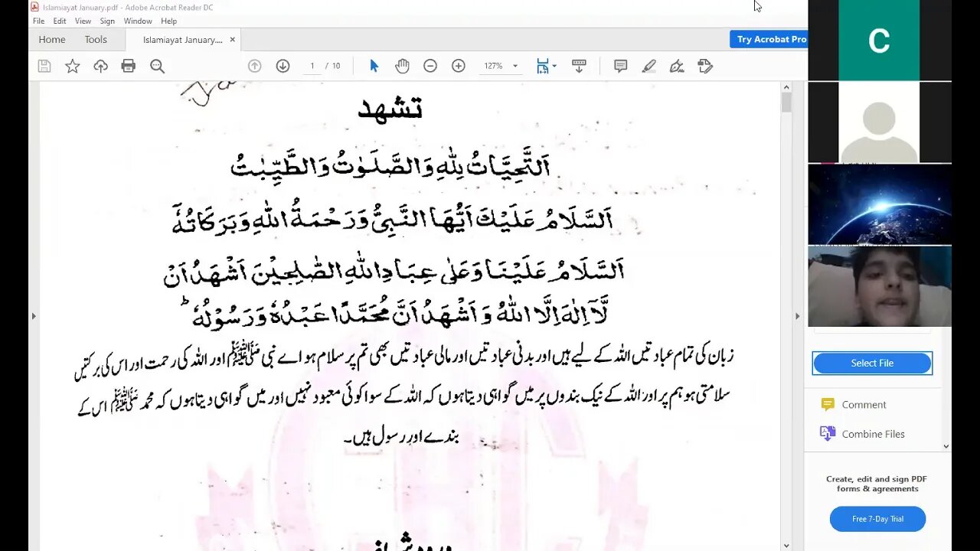This screenshot has height=551, width=980.
Task: Select the gray avatar participant tile
Action: (879, 122)
